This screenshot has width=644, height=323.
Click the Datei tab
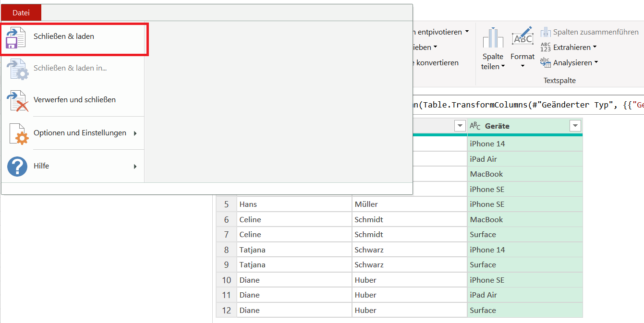(21, 13)
